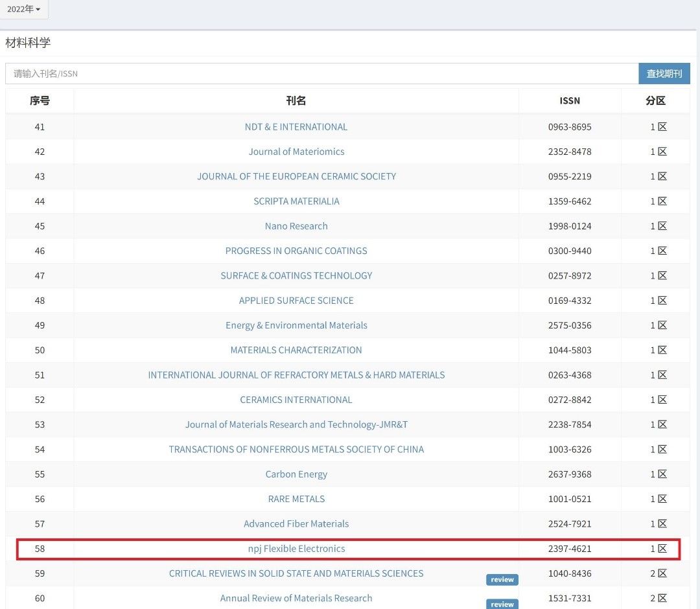Click MATERIALS CHARACTERIZATION journal link

click(296, 350)
